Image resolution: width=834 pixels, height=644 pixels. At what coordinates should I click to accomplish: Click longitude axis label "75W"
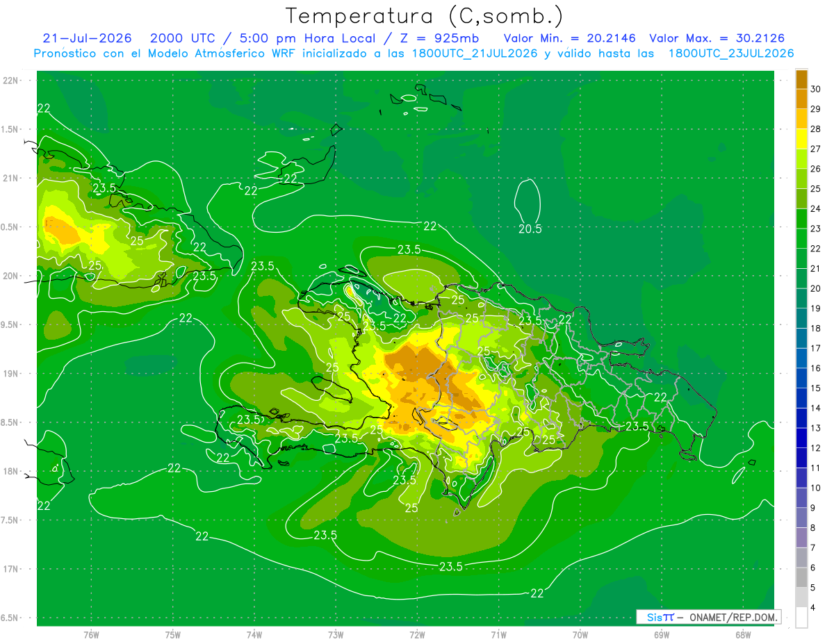(x=173, y=635)
